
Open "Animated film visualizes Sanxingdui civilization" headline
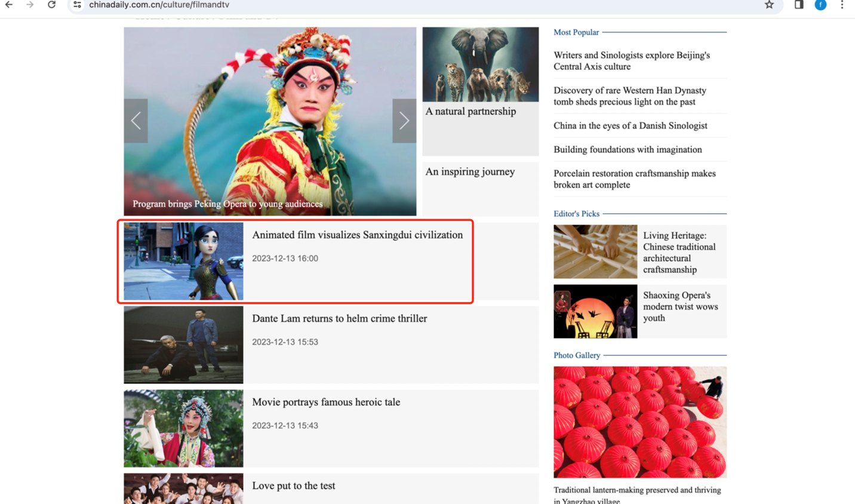(x=358, y=235)
